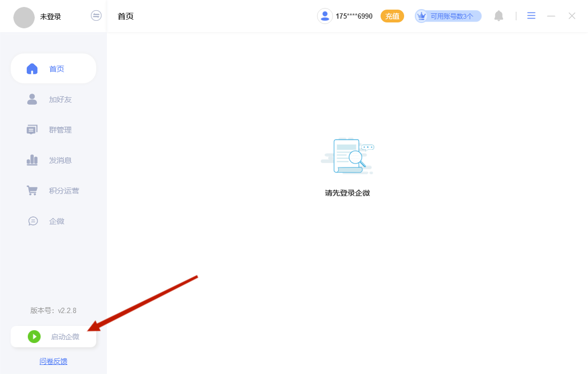
Task: Click the green play icon
Action: click(34, 337)
